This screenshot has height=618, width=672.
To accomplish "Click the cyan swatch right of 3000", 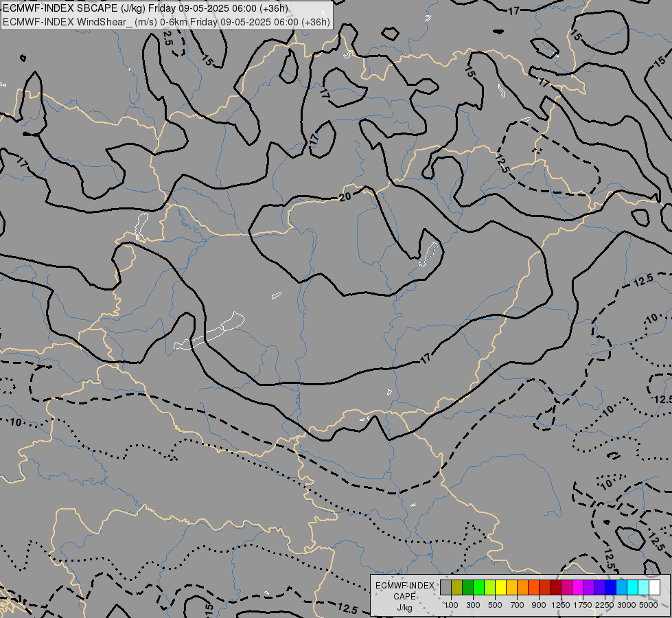I will pos(633,588).
